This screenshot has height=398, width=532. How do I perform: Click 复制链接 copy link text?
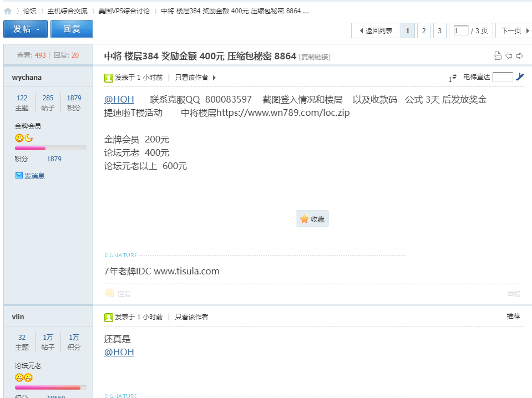click(x=315, y=57)
